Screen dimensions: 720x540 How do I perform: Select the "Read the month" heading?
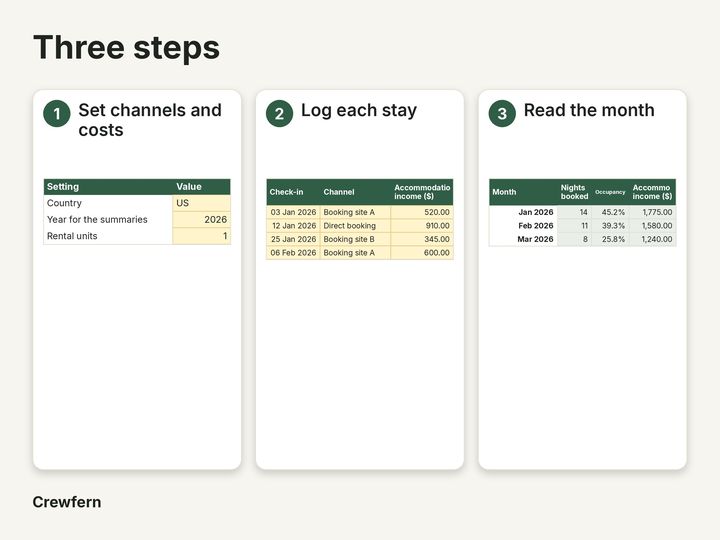point(589,110)
